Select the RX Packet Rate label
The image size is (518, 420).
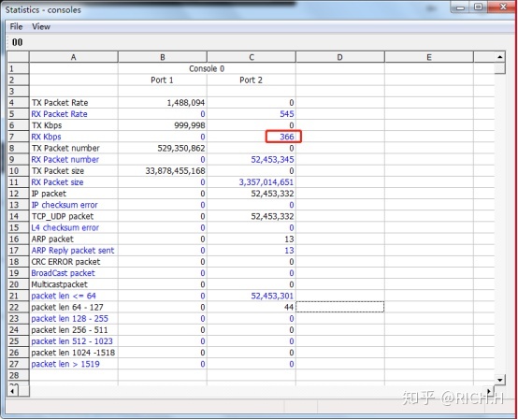(60, 114)
